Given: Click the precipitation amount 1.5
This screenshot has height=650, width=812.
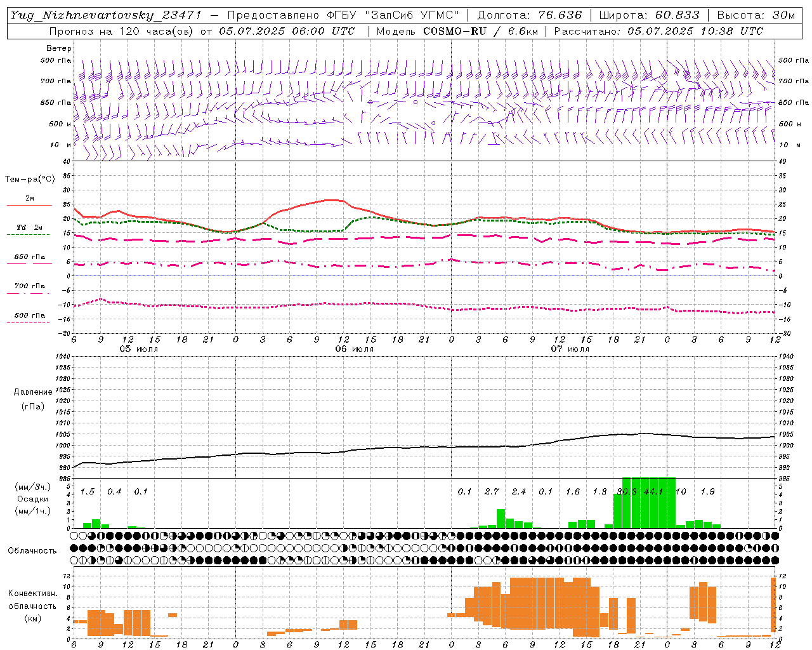Looking at the screenshot, I should pos(88,492).
